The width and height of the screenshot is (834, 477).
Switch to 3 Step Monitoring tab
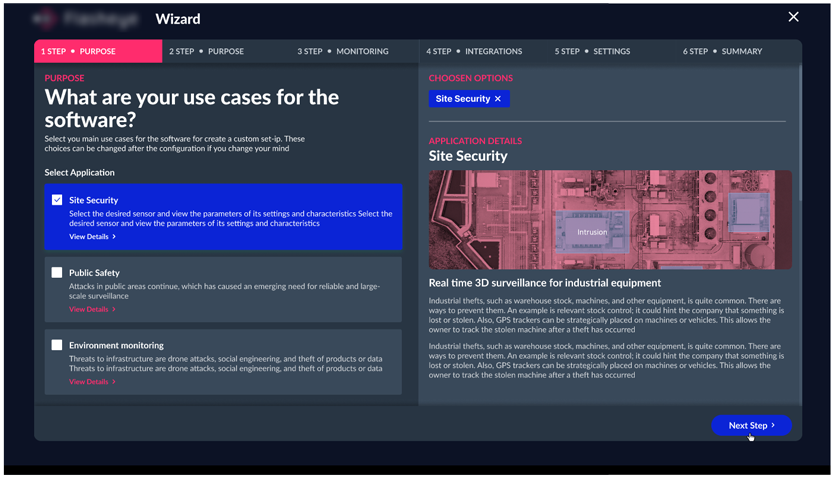(342, 51)
